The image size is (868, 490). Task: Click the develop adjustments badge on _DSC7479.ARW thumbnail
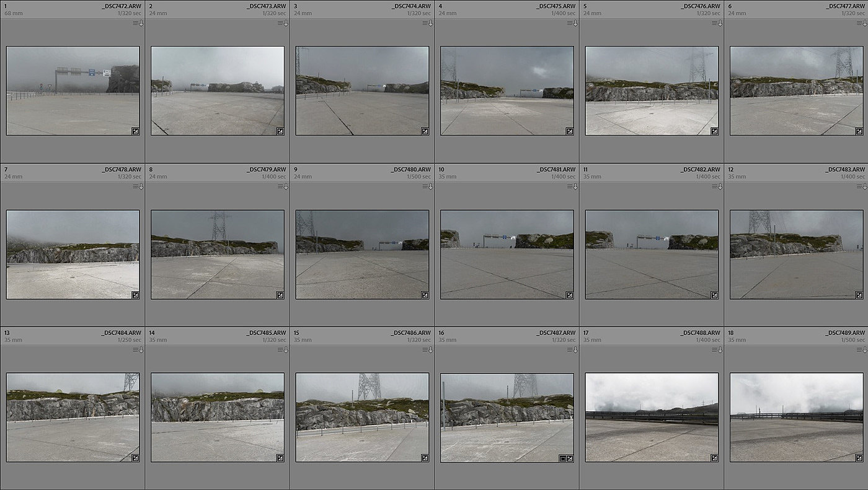click(280, 295)
